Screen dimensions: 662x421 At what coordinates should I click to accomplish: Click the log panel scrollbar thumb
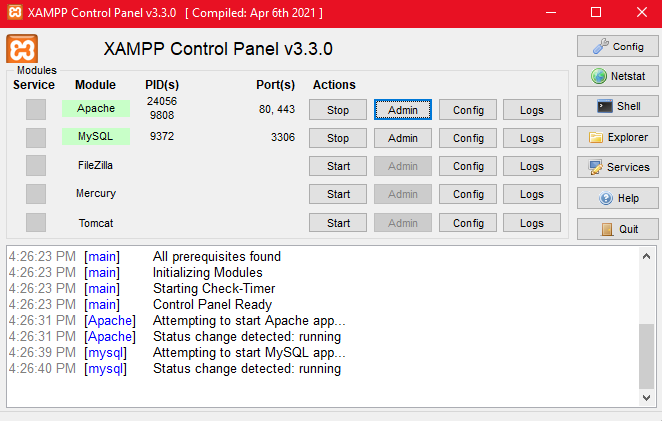(x=646, y=356)
